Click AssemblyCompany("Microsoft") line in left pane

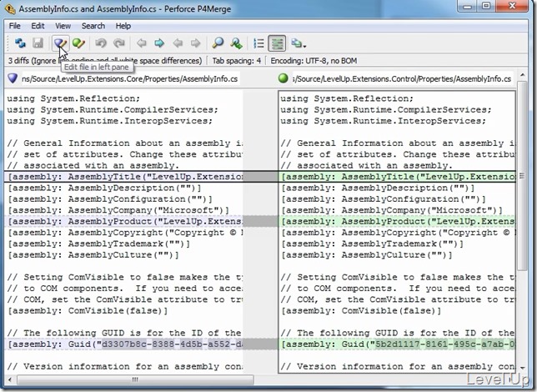point(118,210)
